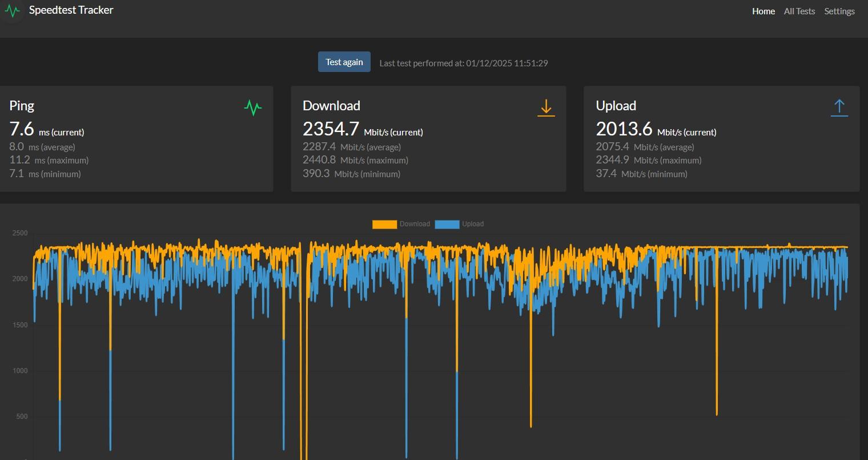Toggle the Upload series via its legend label
The height and width of the screenshot is (460, 868).
[472, 224]
